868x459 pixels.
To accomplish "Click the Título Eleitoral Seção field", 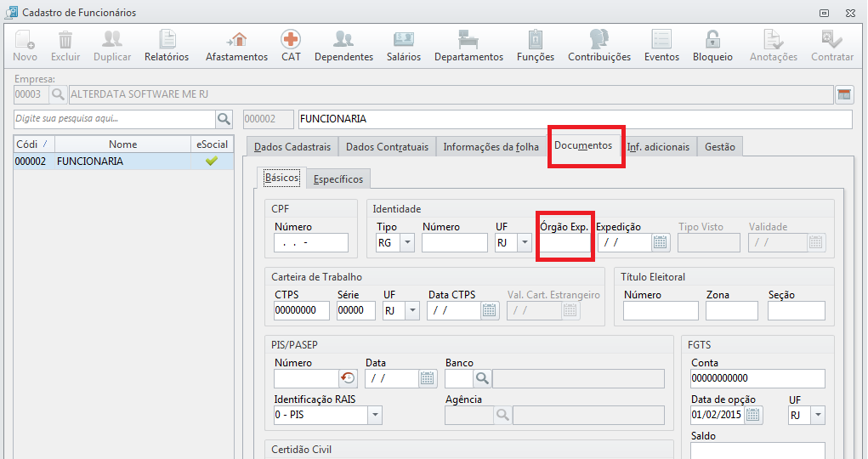I will [797, 310].
